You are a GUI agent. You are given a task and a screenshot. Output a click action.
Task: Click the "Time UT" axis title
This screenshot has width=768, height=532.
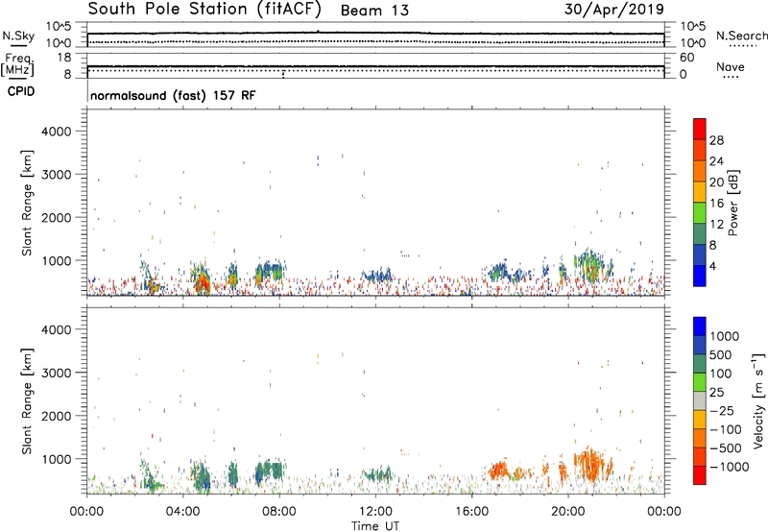point(375,525)
